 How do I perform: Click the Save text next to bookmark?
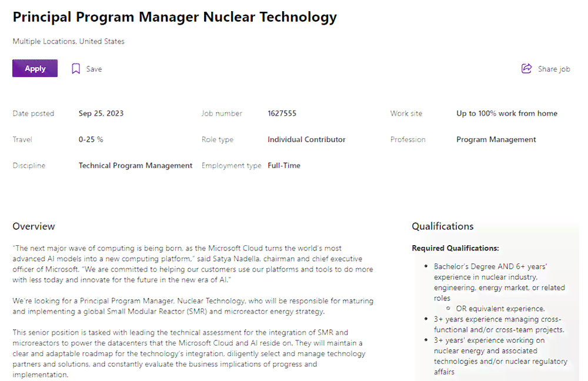(x=93, y=69)
